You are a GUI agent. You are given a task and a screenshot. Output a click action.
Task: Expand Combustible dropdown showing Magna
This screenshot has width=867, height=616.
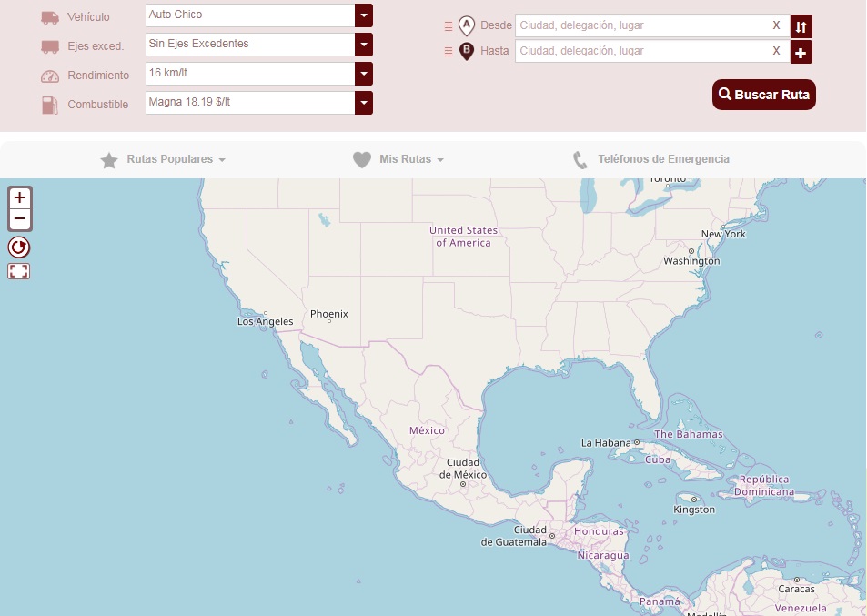[363, 103]
